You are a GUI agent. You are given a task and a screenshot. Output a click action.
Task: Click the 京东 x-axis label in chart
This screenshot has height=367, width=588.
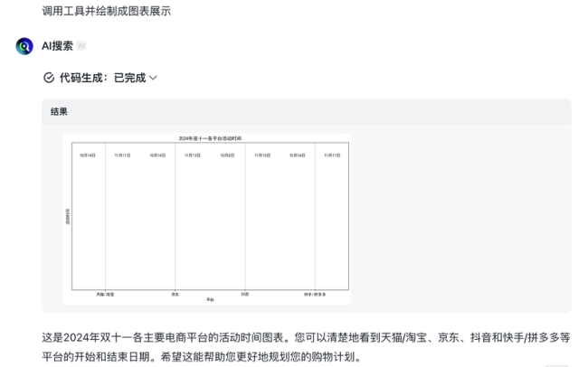(175, 295)
